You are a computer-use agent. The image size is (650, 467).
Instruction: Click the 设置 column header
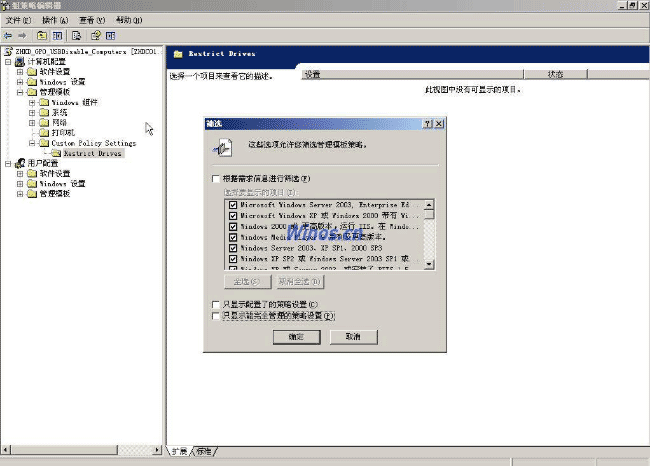click(412, 75)
